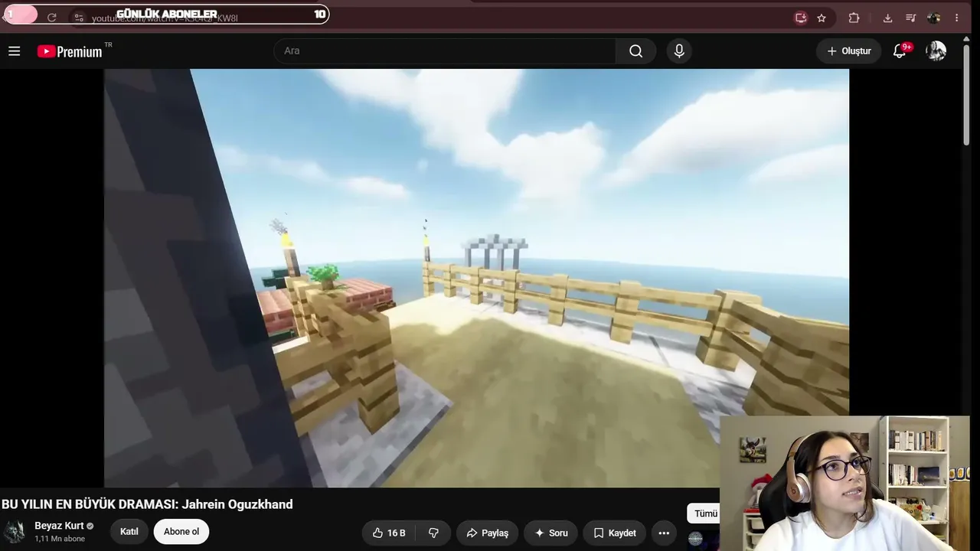The image size is (980, 551).
Task: Open the YouTube guide hamburger menu
Action: click(14, 51)
